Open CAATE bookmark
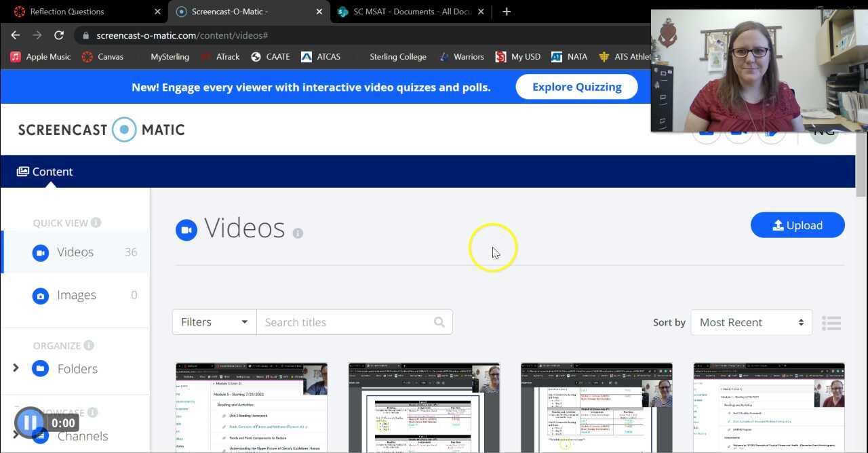Screen dimensions: 868x453 [x=271, y=57]
